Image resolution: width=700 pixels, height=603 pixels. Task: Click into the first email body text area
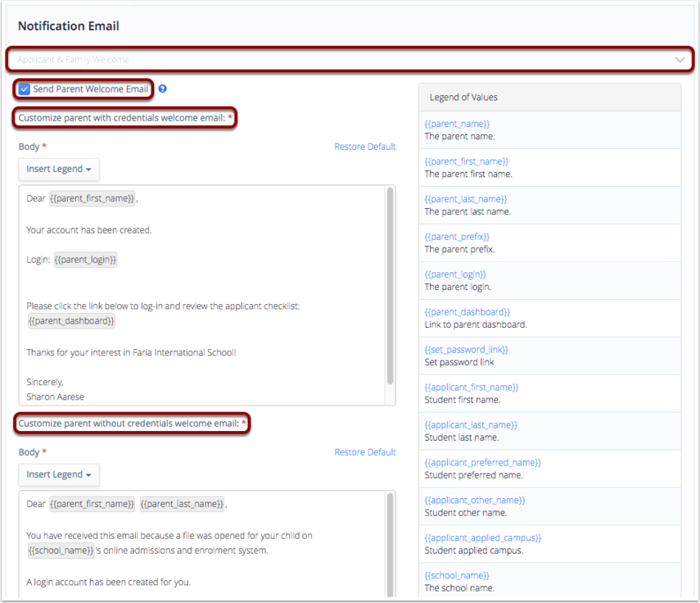point(201,295)
